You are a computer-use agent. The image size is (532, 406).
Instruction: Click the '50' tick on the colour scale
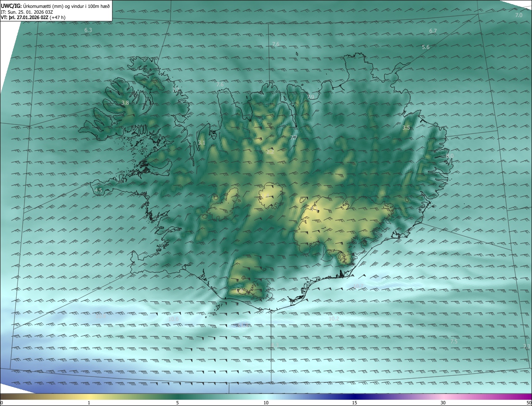pos(529,403)
